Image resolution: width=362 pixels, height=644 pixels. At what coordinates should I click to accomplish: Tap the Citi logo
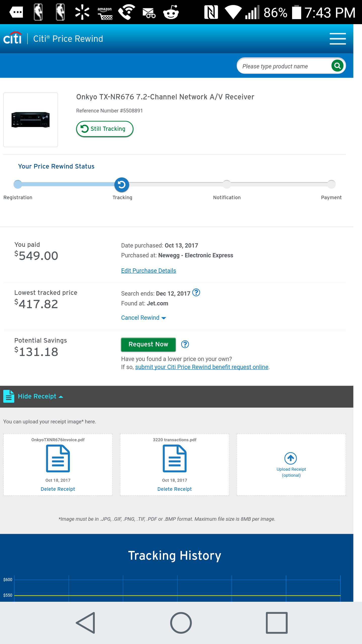point(13,38)
